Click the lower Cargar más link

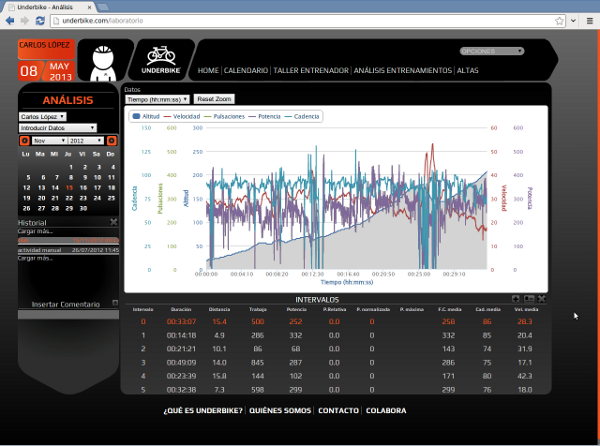35,258
